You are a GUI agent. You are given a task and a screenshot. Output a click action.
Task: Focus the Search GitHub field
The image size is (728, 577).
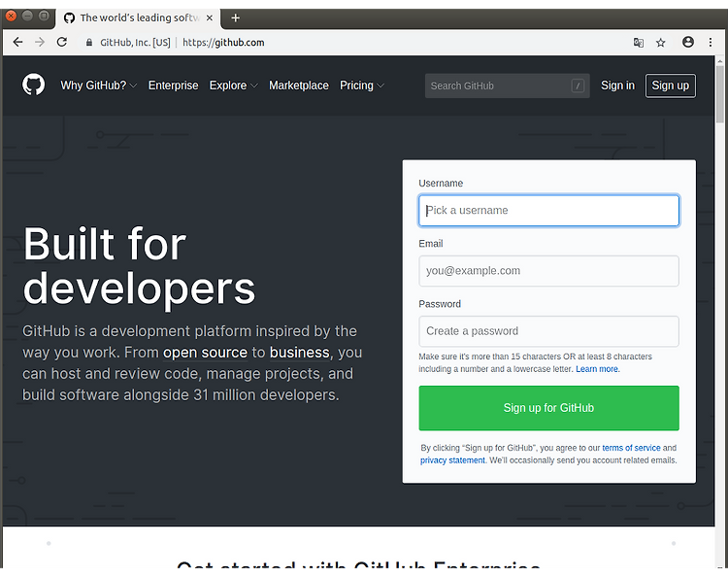pos(507,85)
